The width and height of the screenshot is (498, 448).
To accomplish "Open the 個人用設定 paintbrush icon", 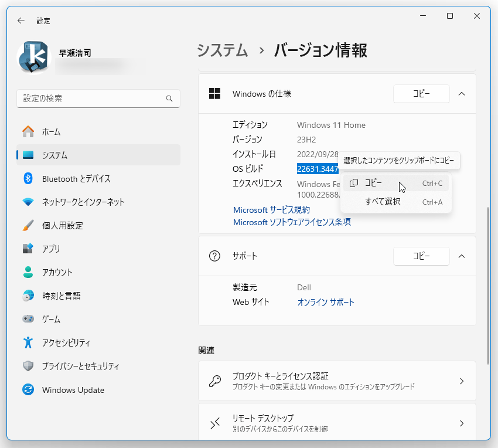I will pos(28,225).
